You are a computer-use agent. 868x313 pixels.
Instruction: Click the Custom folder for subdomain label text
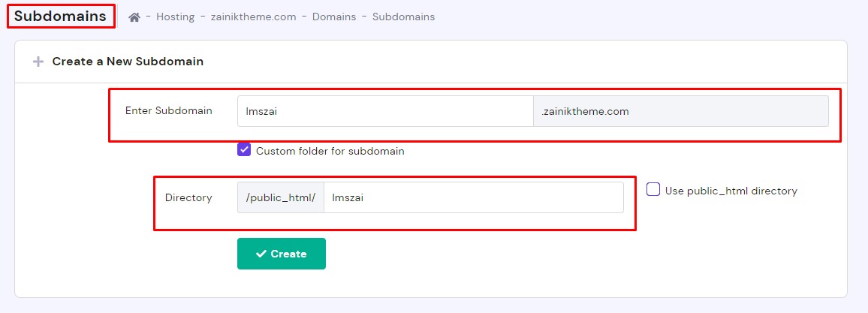330,151
